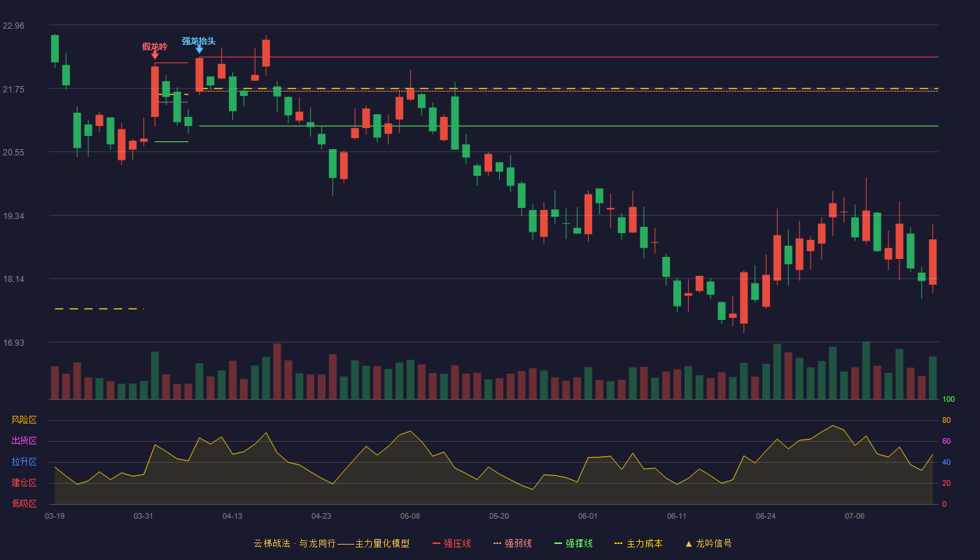The height and width of the screenshot is (560, 980).
Task: Click the 04-13 date label
Action: click(x=232, y=516)
